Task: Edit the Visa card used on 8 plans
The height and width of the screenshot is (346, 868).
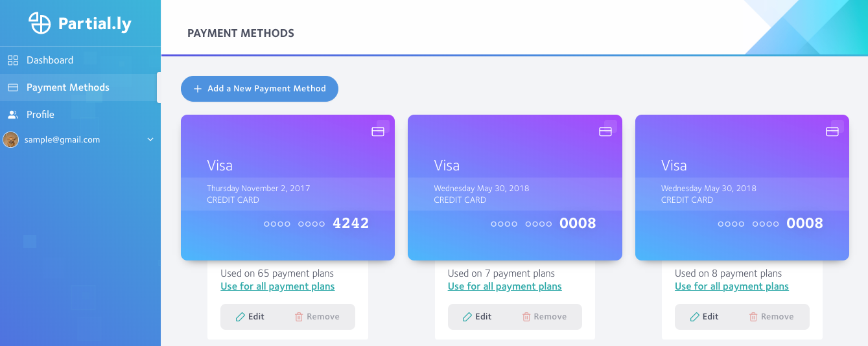Action: [704, 317]
